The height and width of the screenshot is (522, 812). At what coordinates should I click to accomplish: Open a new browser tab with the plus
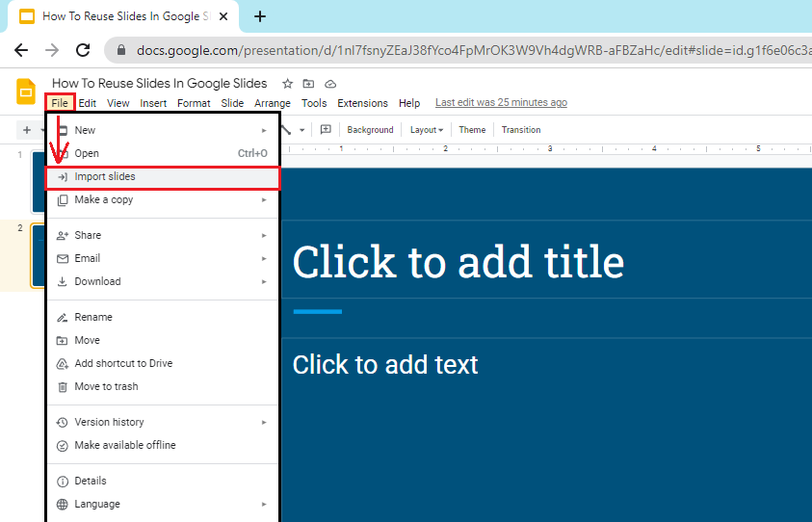coord(260,16)
